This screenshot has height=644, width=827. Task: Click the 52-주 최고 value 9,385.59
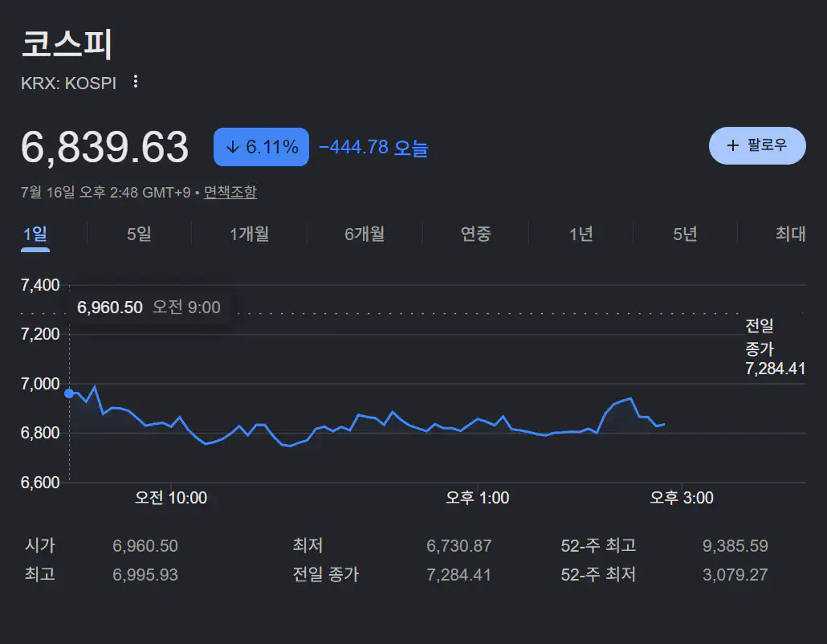coord(735,545)
